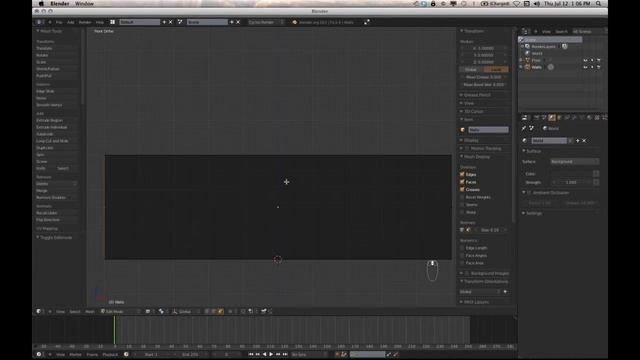Click the 3D viewport editor type icon
The height and width of the screenshot is (360, 640).
[39, 311]
